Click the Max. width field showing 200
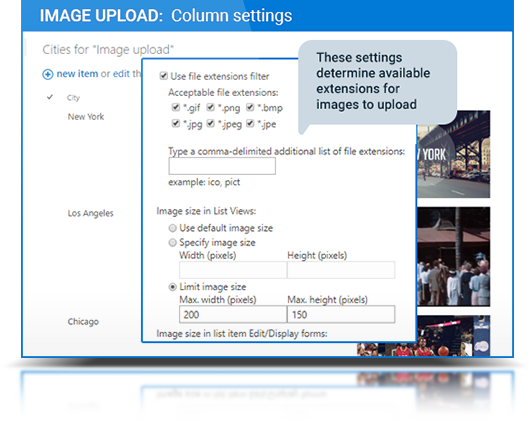The image size is (530, 424). [233, 314]
